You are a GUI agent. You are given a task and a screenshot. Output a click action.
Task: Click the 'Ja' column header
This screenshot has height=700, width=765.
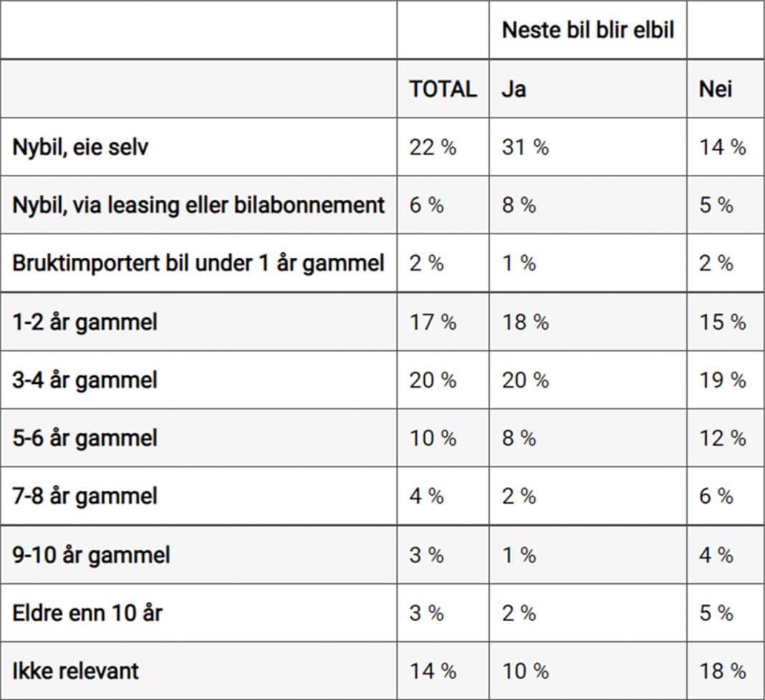tap(514, 90)
